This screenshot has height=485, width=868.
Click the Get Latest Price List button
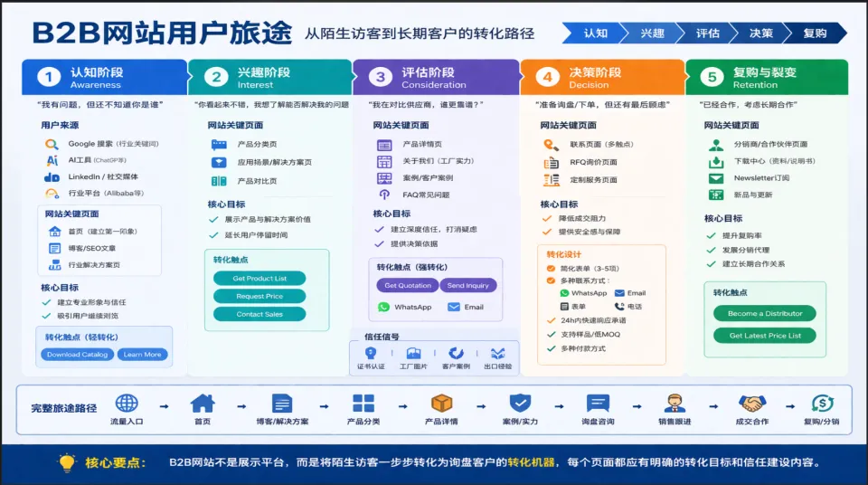click(765, 336)
